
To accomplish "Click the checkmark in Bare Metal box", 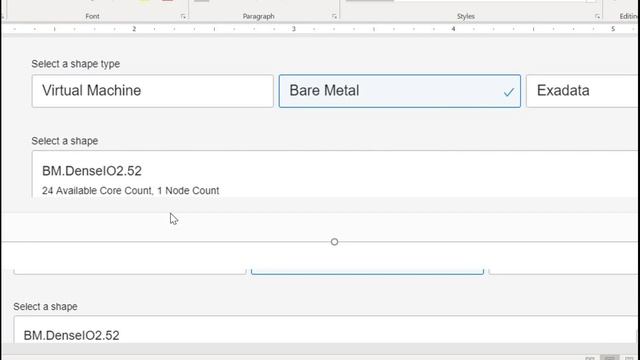I will pyautogui.click(x=509, y=92).
